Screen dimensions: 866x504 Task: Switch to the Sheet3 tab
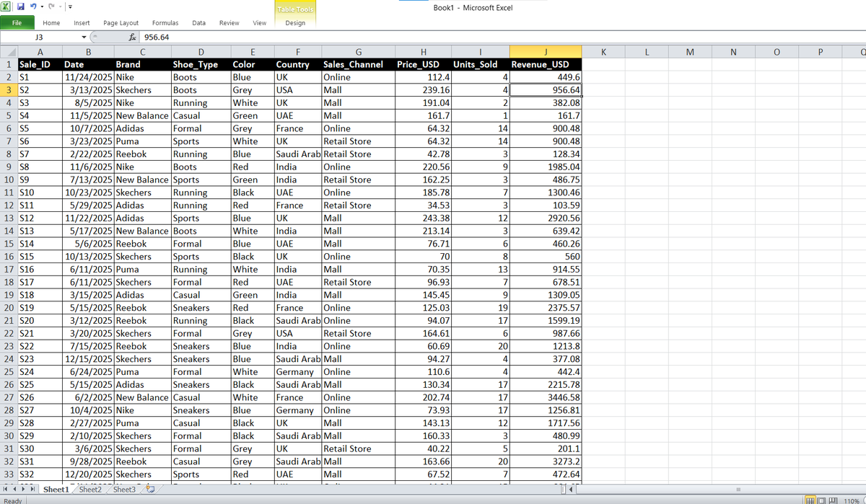pos(124,490)
